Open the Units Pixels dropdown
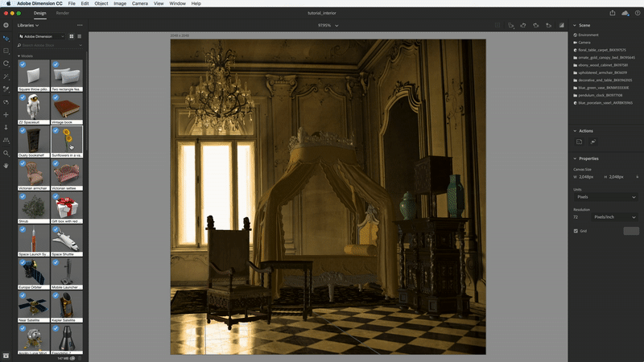The height and width of the screenshot is (362, 644). coord(605,196)
